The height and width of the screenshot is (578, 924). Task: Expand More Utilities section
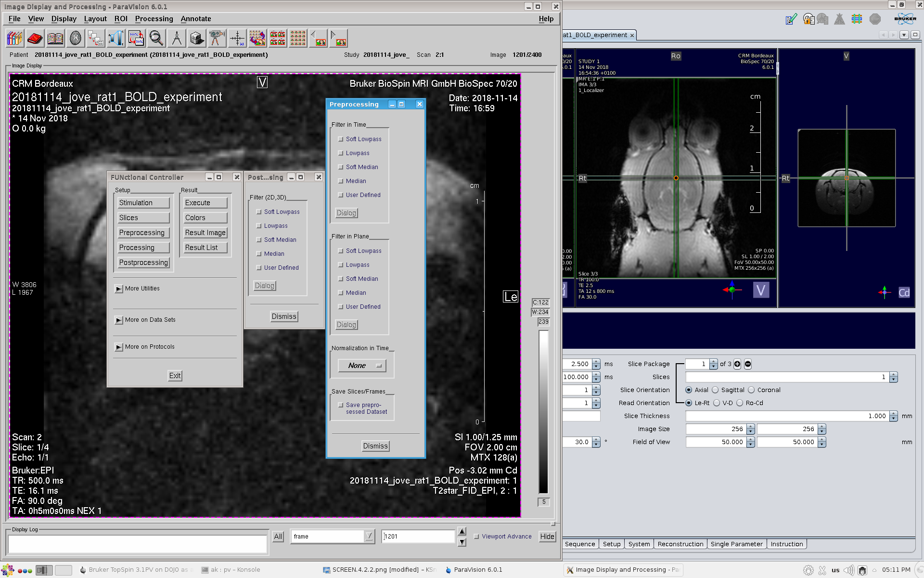pos(119,289)
